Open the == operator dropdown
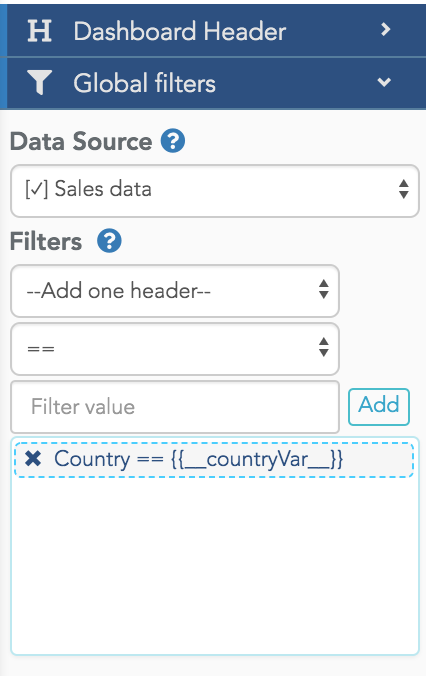The image size is (426, 676). coord(175,349)
